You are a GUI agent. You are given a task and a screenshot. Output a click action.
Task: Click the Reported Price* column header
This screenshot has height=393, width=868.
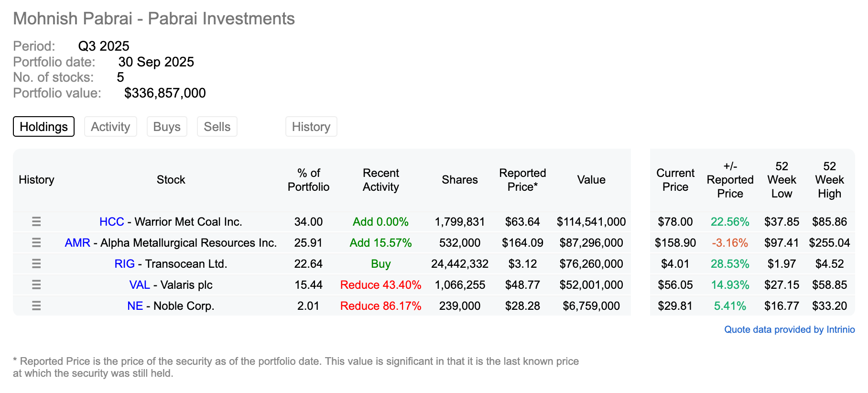coord(522,180)
